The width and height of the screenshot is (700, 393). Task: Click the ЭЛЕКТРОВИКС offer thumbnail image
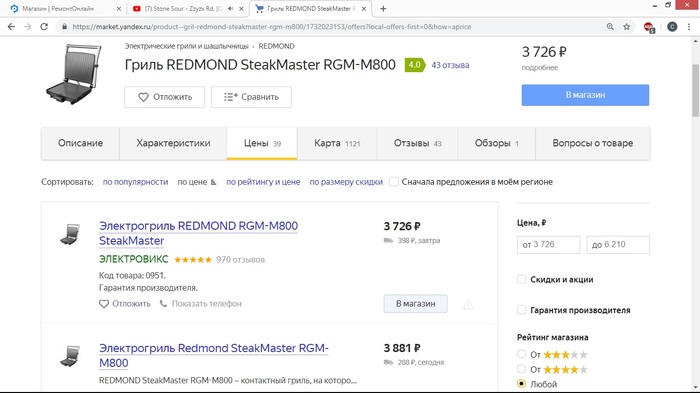(x=70, y=234)
